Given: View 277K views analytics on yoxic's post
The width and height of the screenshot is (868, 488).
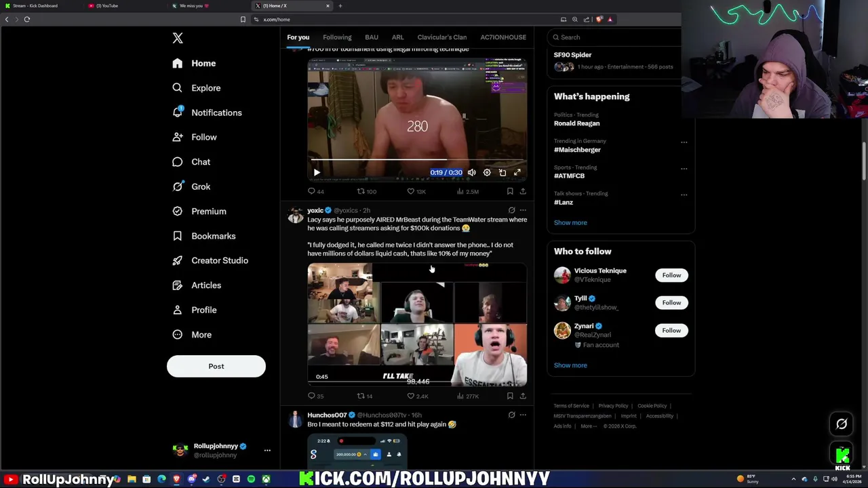Looking at the screenshot, I should pos(468,396).
